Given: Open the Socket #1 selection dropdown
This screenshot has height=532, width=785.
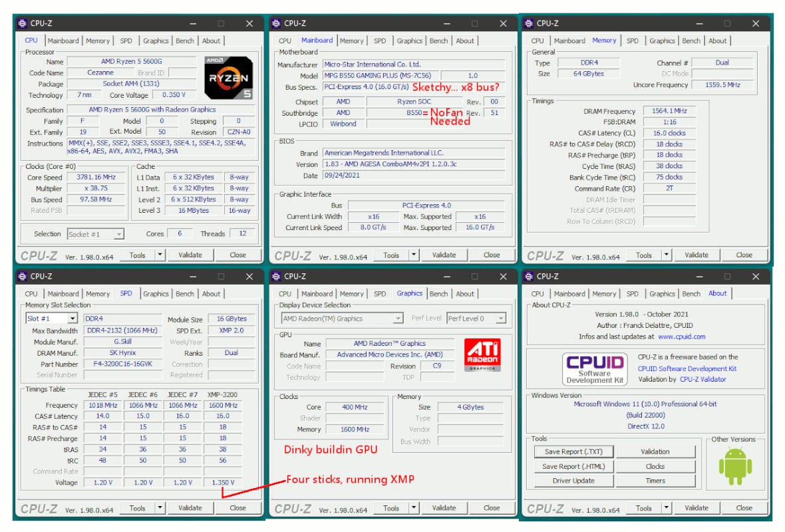Looking at the screenshot, I should coord(118,233).
